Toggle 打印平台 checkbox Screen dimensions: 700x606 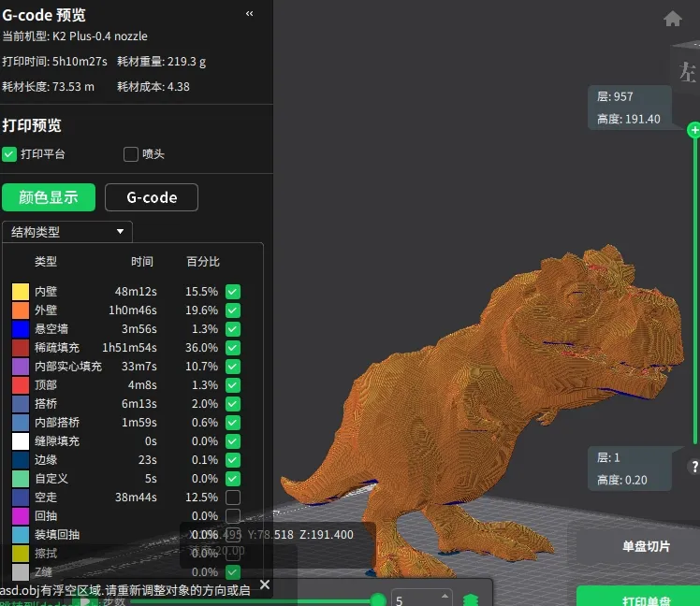click(9, 154)
